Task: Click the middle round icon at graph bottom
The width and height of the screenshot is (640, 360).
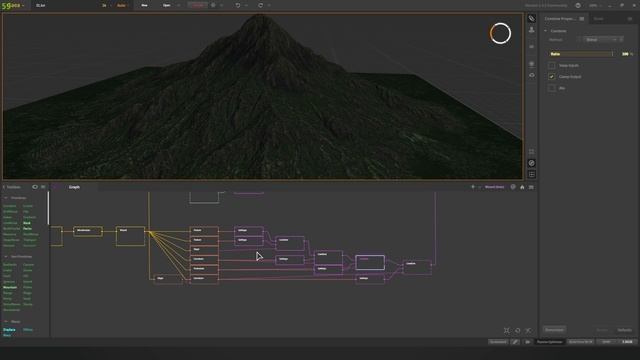Action: coord(518,331)
